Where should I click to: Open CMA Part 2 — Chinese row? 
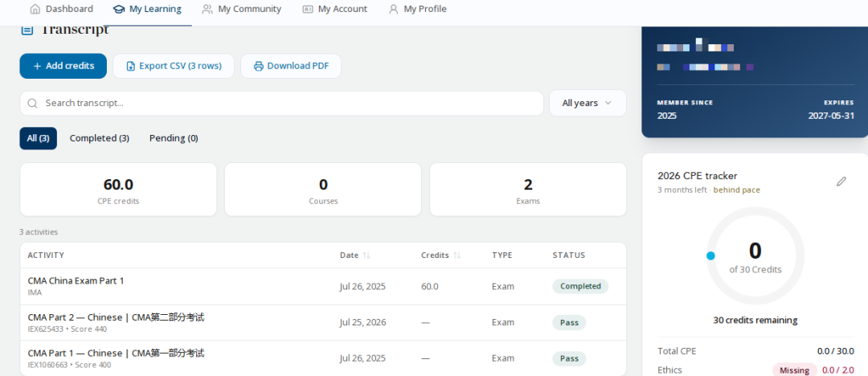tap(323, 322)
